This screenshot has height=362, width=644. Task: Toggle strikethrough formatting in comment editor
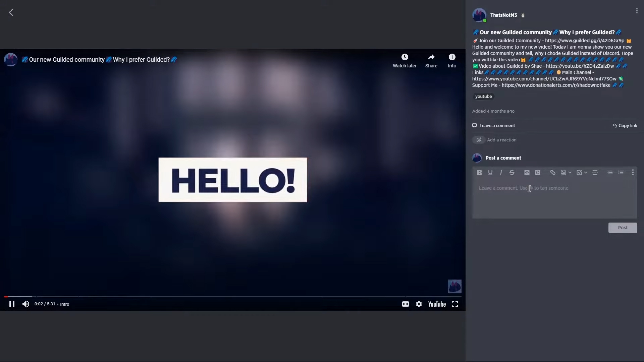coord(512,172)
